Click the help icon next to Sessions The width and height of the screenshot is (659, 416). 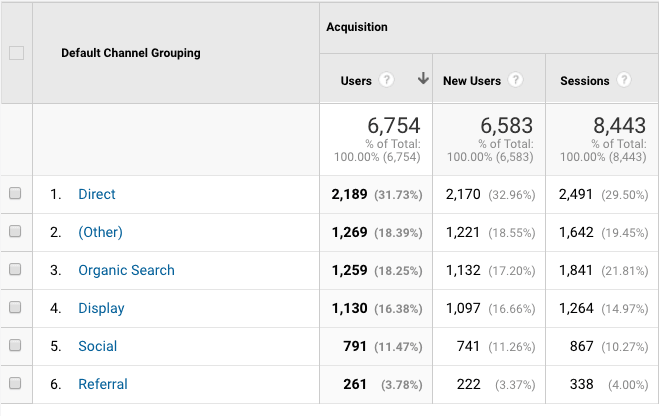tap(624, 81)
